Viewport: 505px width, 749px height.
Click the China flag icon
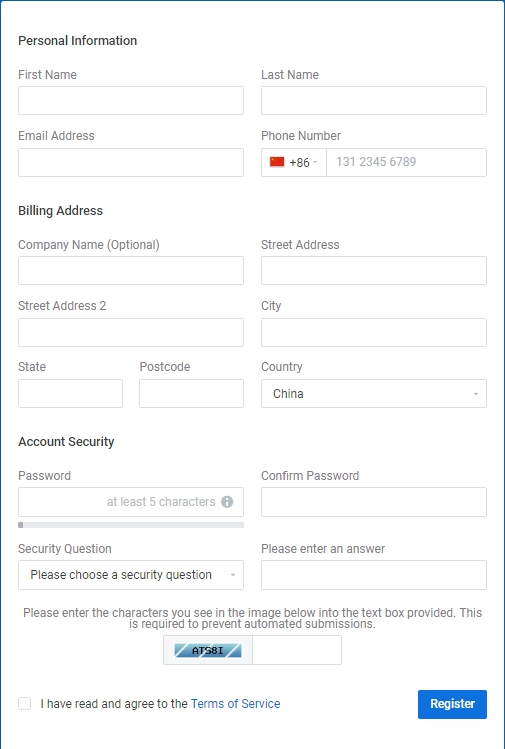pos(277,162)
